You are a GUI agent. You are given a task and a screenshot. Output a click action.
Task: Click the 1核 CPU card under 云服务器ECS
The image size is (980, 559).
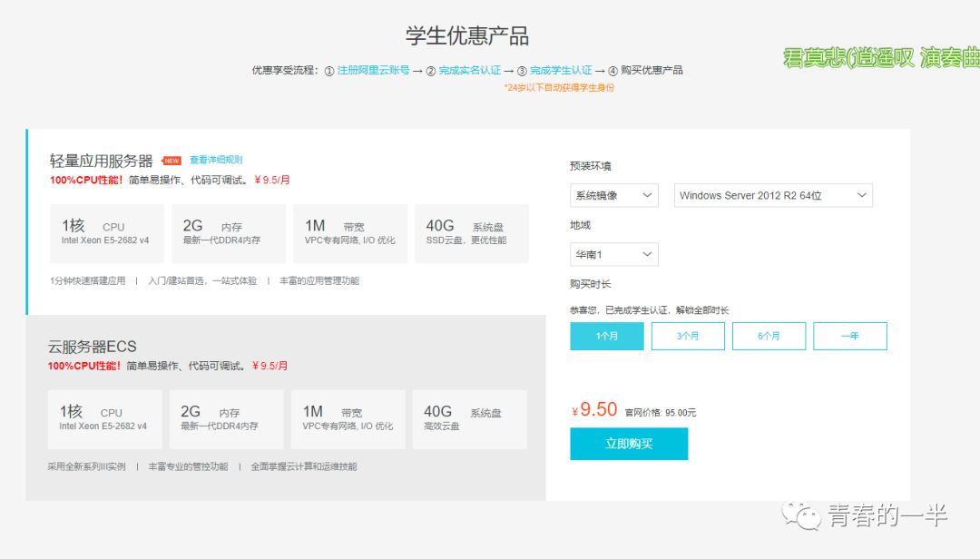pos(105,419)
